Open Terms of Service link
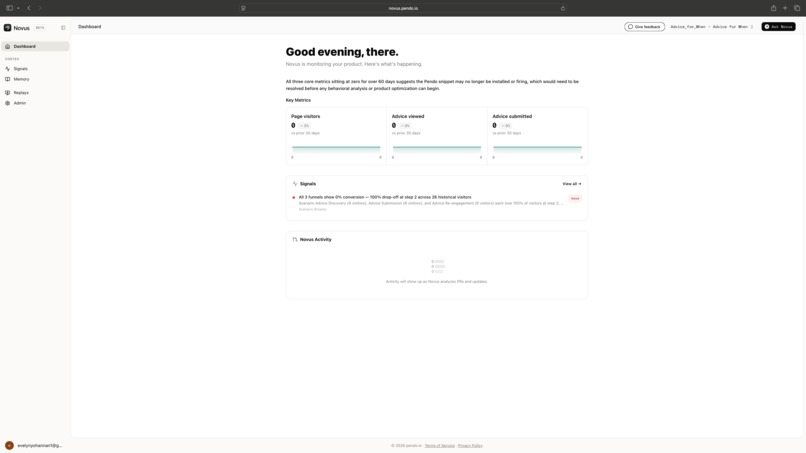The width and height of the screenshot is (806, 453). point(439,446)
